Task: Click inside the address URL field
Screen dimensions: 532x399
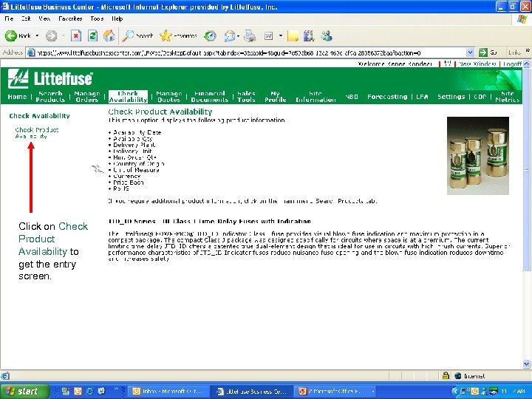Action: (250, 52)
